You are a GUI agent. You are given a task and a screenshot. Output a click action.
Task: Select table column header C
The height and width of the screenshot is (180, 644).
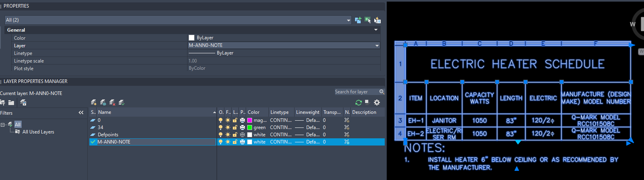(479, 43)
